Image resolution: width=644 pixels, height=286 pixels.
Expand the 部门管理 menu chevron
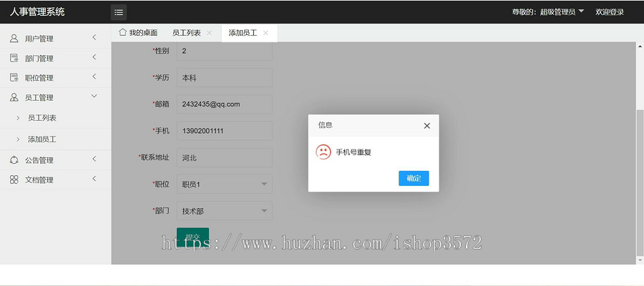point(94,57)
